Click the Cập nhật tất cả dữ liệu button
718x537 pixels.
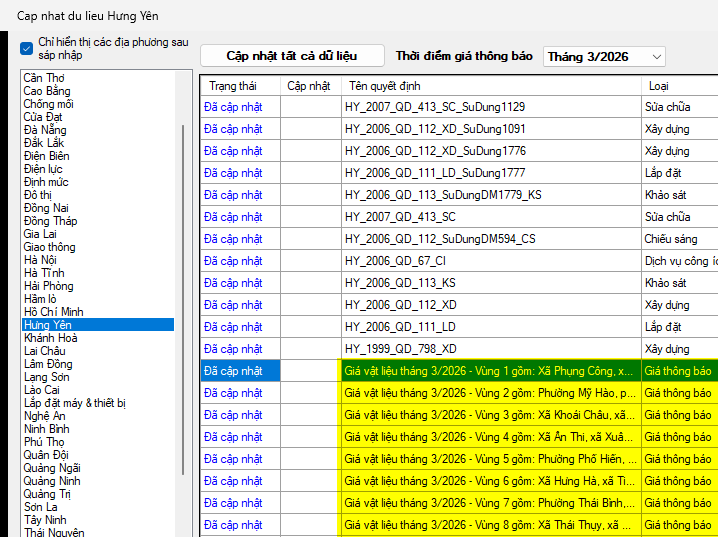click(x=291, y=56)
